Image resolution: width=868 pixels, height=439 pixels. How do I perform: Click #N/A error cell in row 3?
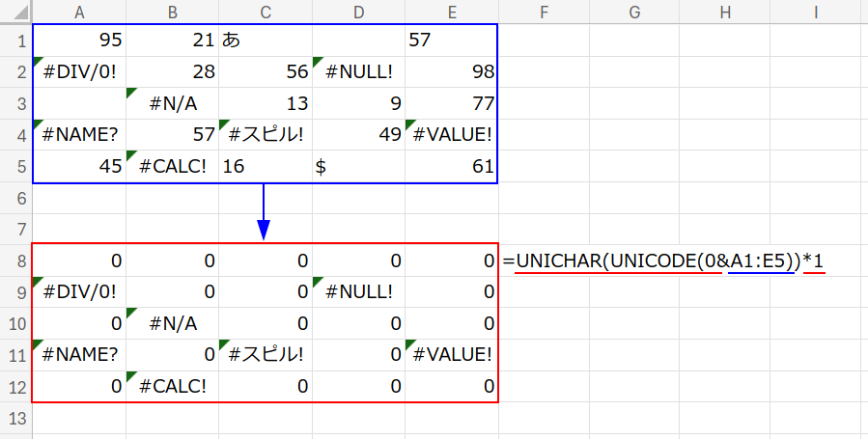(173, 104)
